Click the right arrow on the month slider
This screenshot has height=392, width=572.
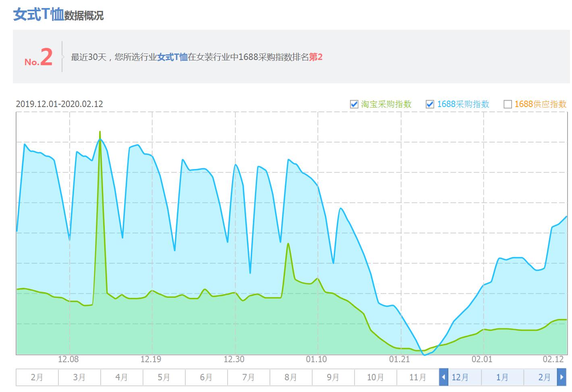coord(561,378)
